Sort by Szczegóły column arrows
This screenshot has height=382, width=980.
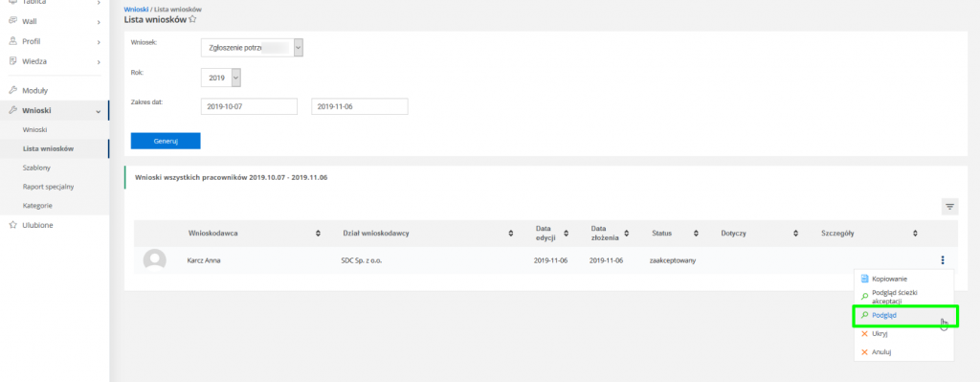click(x=915, y=234)
